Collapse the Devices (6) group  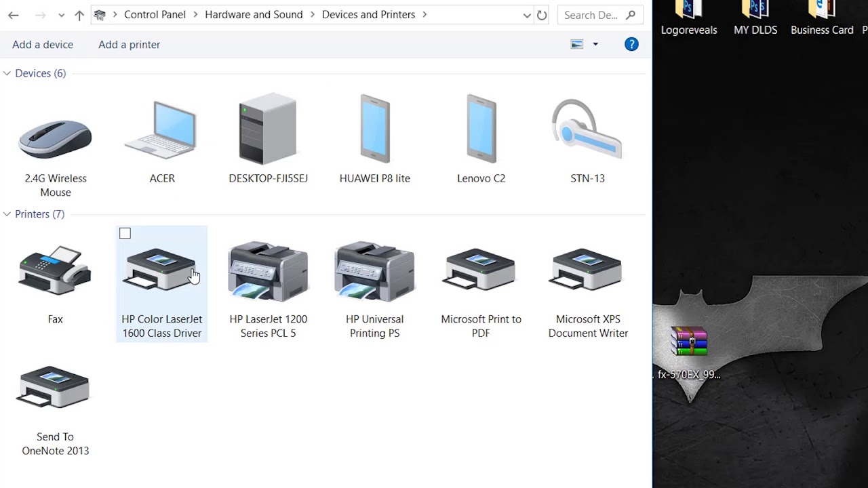click(x=7, y=73)
